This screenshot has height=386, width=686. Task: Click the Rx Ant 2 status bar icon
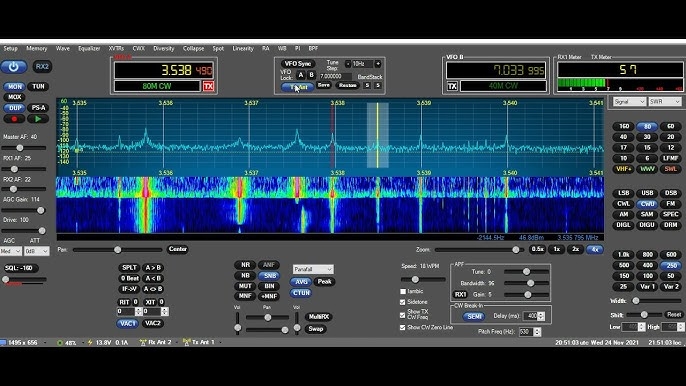tap(143, 342)
